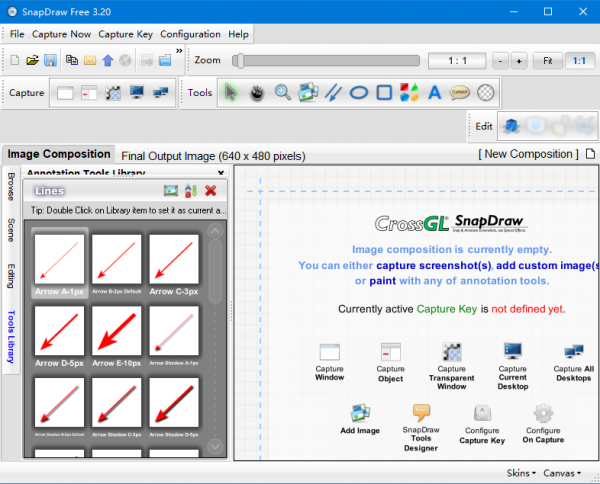Open the Canvas dropdown
The image size is (600, 484).
[561, 473]
